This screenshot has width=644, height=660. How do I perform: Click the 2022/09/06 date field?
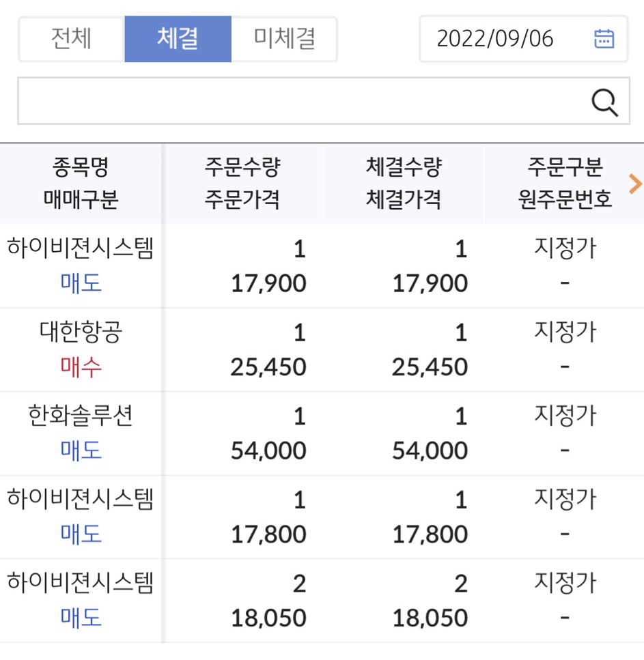tap(524, 39)
